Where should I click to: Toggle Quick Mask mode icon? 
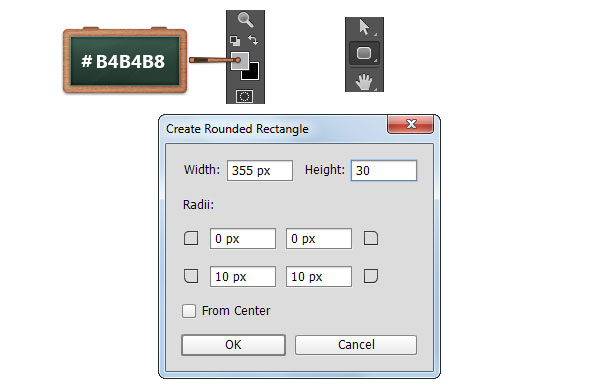click(x=245, y=96)
